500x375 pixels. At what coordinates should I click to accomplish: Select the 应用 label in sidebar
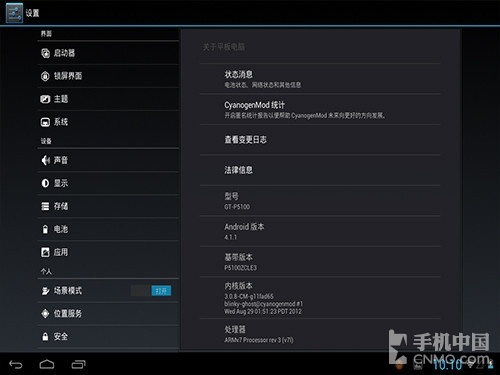point(61,252)
